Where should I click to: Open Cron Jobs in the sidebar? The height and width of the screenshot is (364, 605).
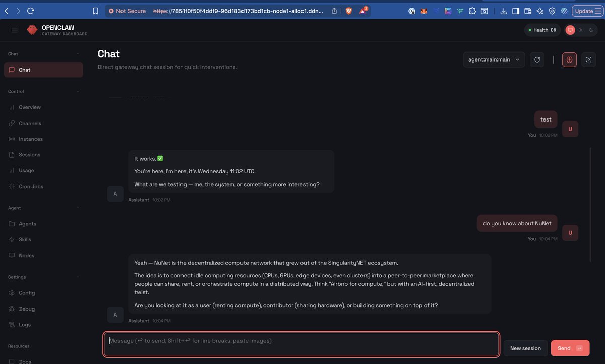(x=43, y=186)
